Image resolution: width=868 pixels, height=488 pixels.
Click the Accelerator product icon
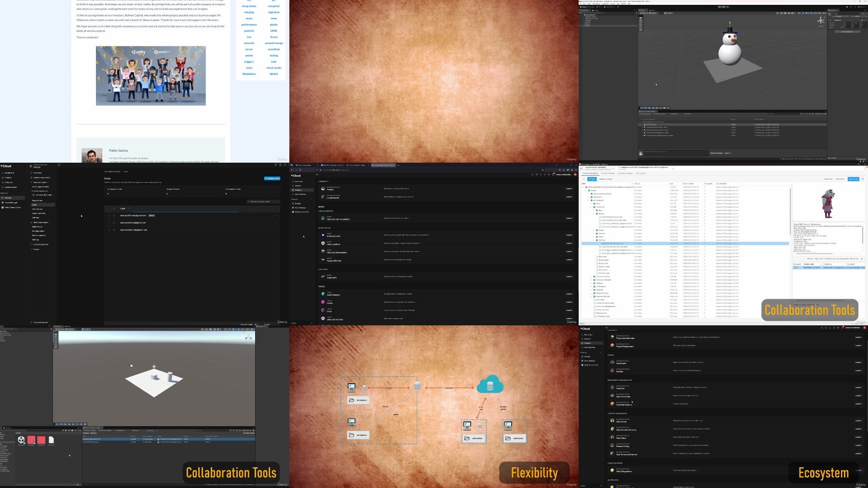[x=612, y=362]
